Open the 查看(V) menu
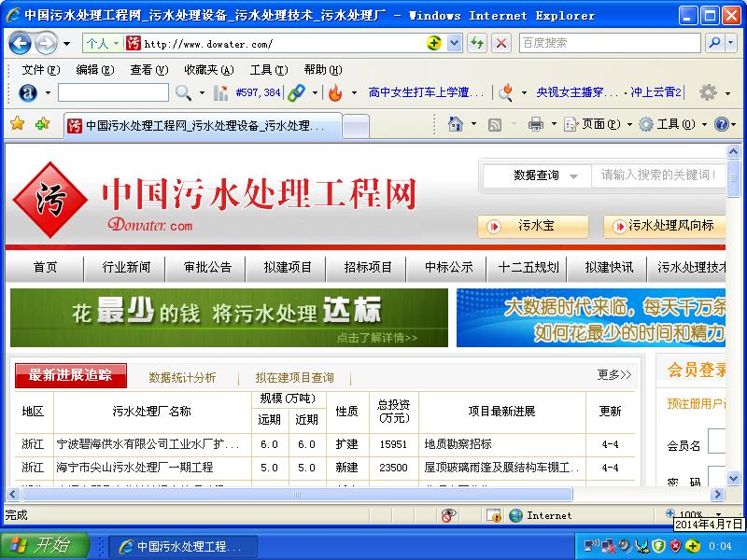 pos(149,70)
